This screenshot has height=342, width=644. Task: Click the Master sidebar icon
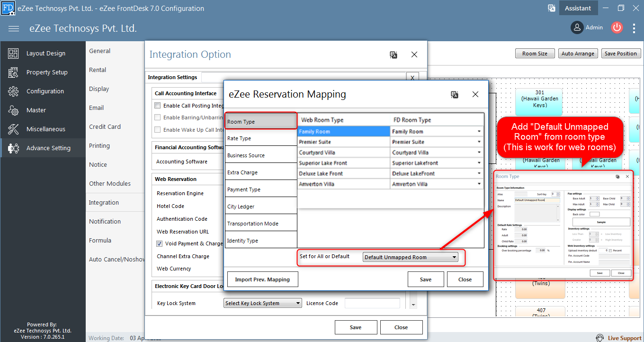[x=13, y=110]
